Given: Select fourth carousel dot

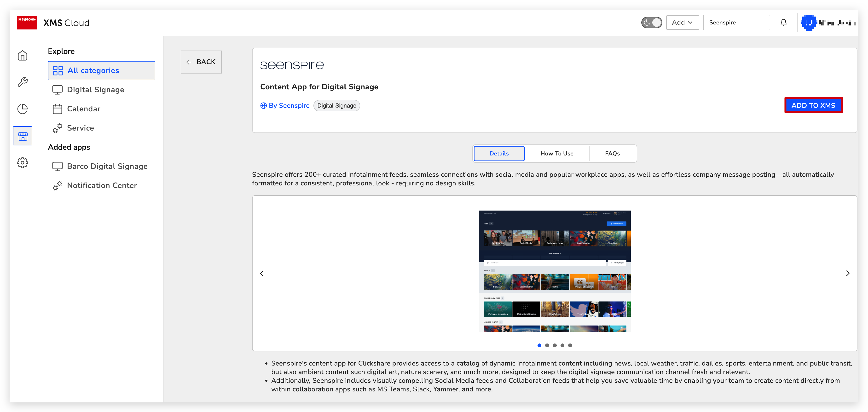Looking at the screenshot, I should pos(562,346).
